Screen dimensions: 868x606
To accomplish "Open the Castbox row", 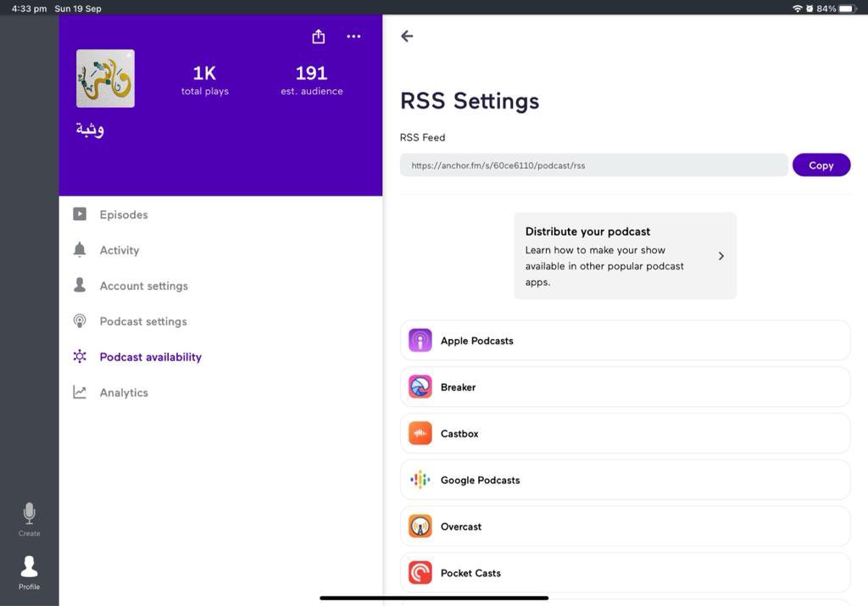I will coord(625,433).
